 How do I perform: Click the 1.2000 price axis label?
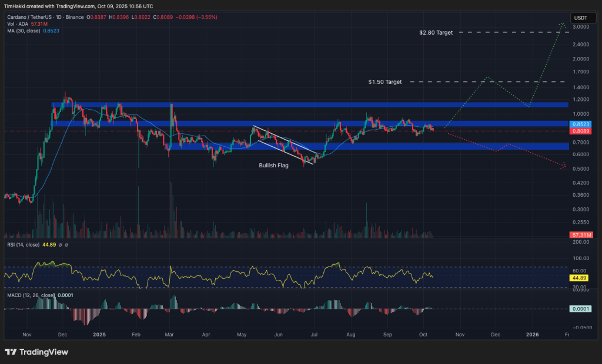pyautogui.click(x=580, y=100)
